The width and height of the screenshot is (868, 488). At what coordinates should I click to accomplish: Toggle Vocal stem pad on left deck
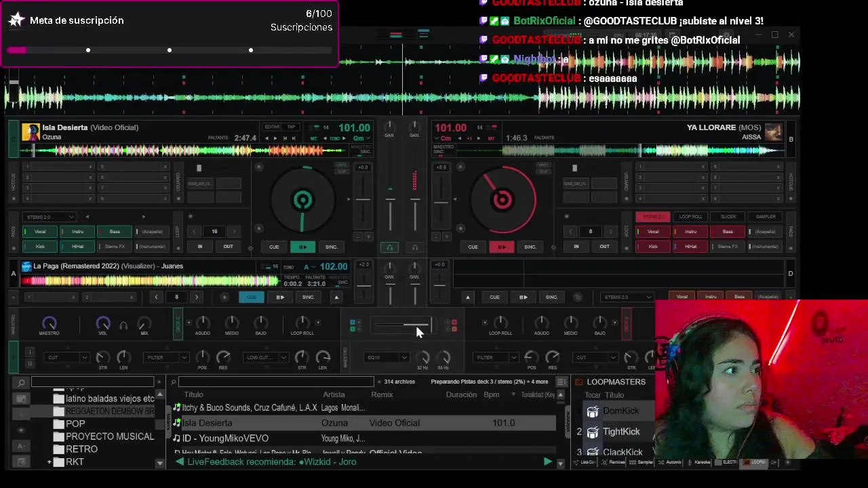coord(40,232)
